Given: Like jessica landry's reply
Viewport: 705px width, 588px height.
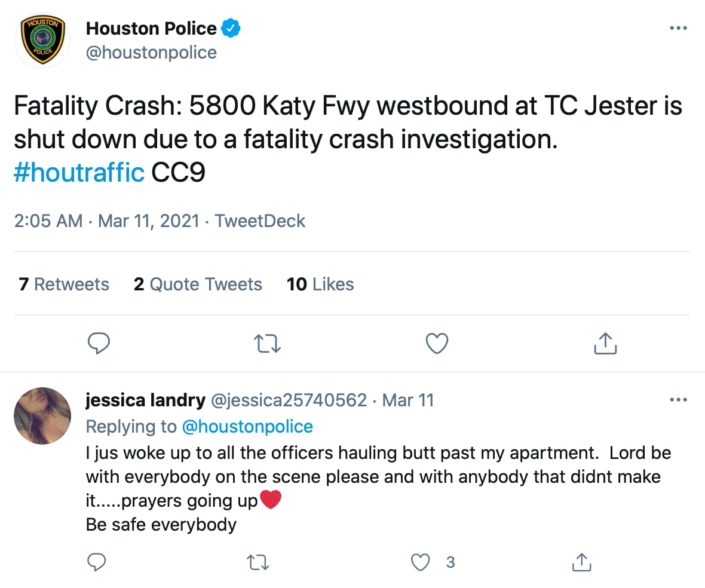Looking at the screenshot, I should coord(422,562).
